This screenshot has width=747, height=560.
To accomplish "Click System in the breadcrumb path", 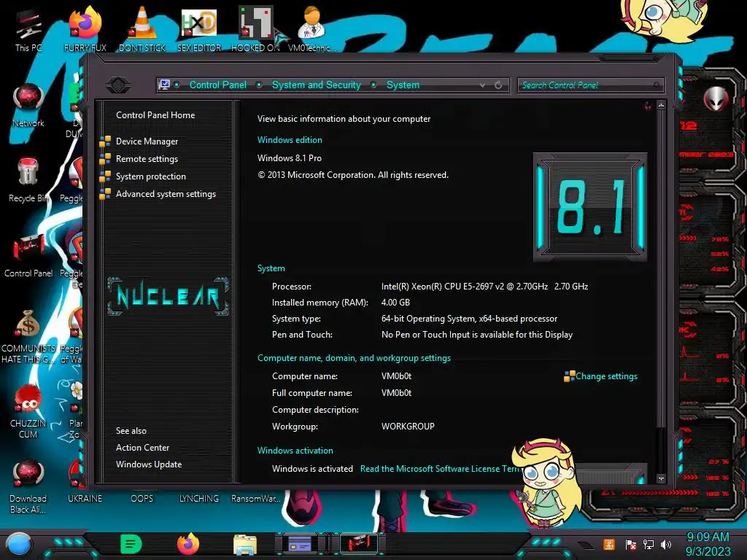I will (403, 85).
